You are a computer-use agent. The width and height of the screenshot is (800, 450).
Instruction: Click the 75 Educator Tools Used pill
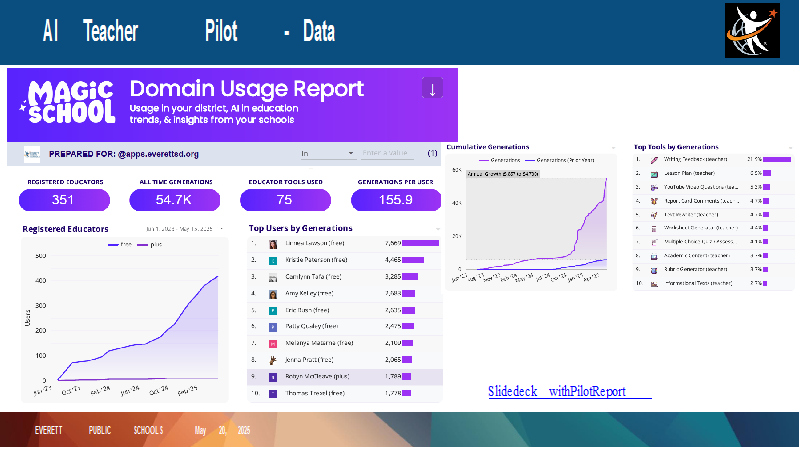[285, 200]
